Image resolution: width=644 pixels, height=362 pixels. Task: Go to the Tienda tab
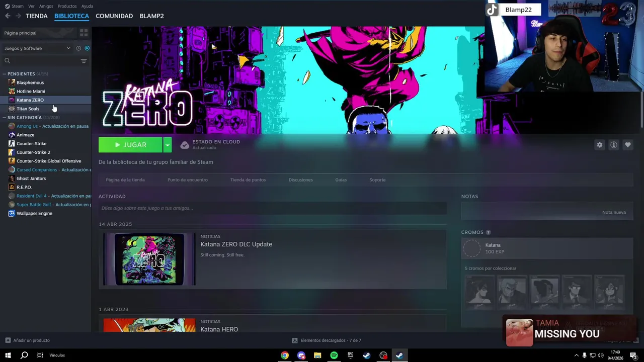(37, 16)
